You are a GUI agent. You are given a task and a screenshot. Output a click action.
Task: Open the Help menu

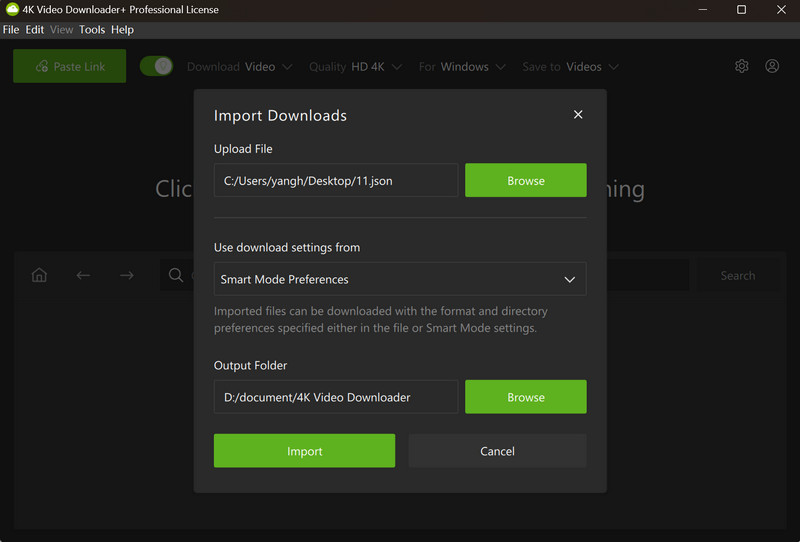point(122,30)
